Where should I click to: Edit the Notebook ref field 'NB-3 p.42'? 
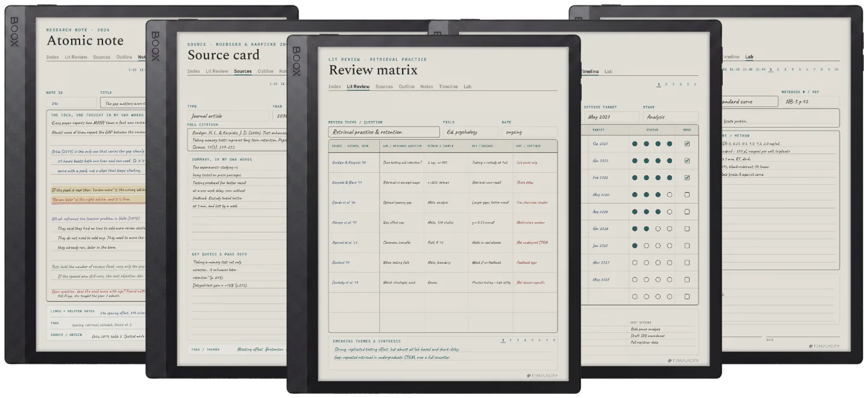click(x=810, y=102)
